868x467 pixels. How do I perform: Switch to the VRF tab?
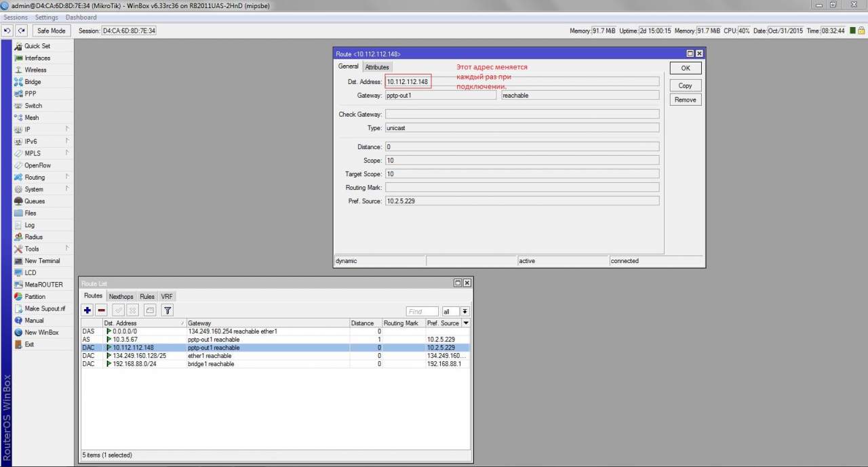pyautogui.click(x=167, y=296)
